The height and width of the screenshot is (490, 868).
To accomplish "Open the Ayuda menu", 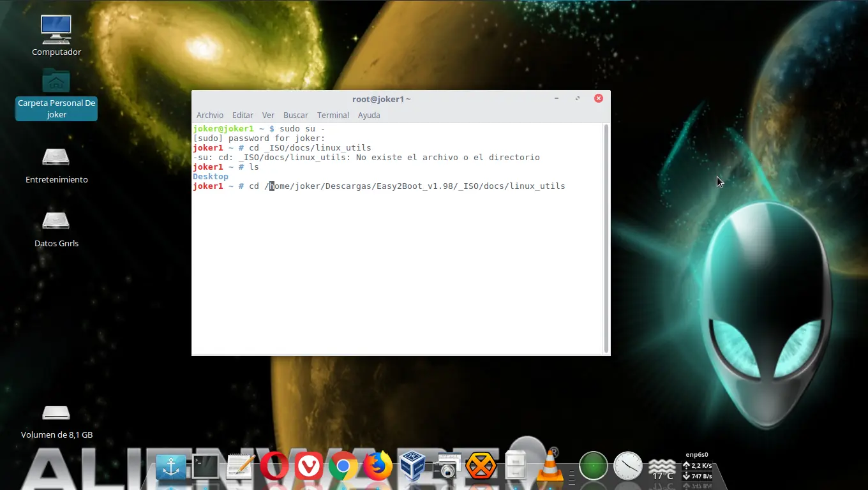I will coord(369,115).
